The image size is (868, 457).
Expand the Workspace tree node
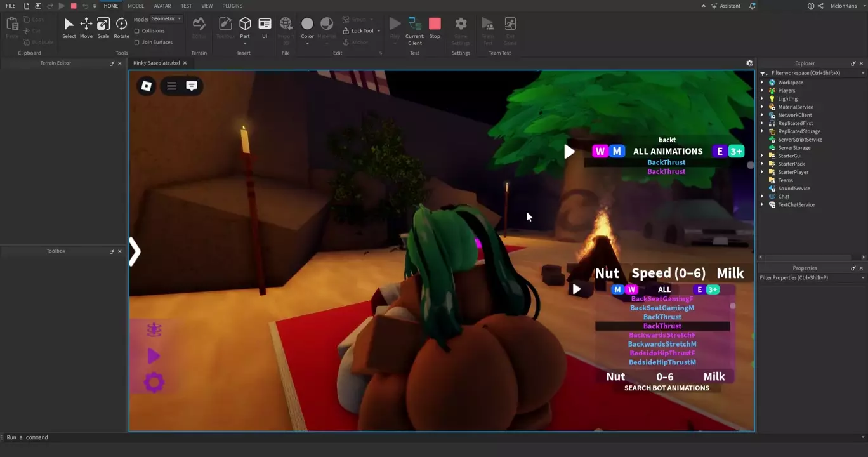[x=762, y=83]
